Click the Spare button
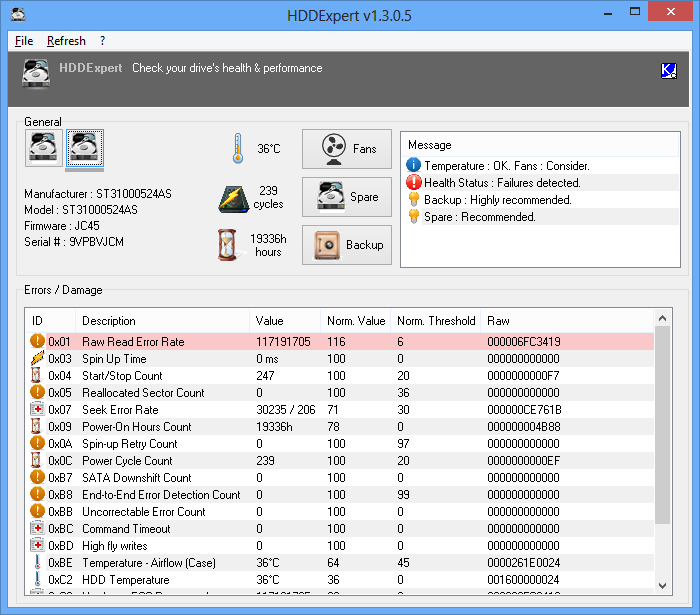Viewport: 700px width, 615px height. click(x=347, y=197)
